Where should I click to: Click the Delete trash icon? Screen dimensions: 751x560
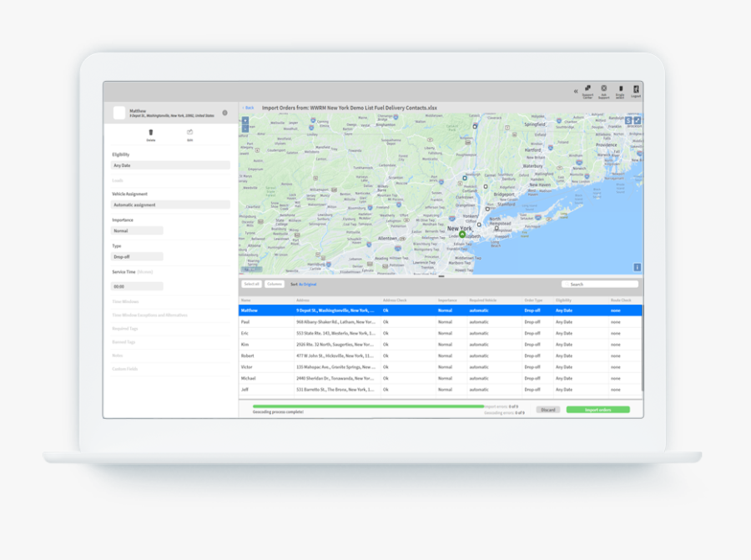tap(151, 133)
